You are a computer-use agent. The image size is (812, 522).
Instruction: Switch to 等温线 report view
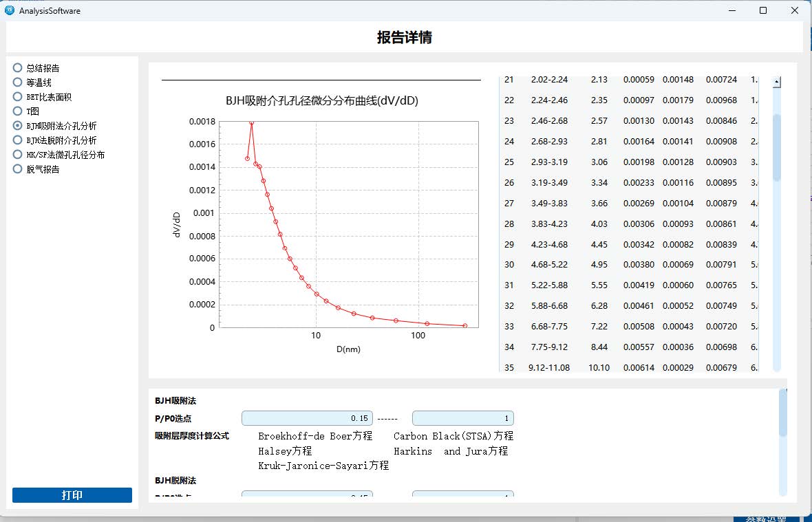[18, 83]
